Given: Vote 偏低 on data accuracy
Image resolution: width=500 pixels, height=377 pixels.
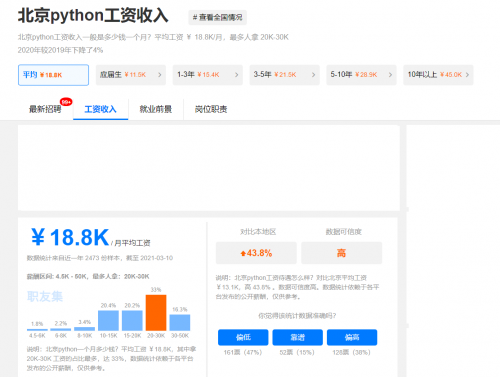Looking at the screenshot, I should tap(243, 337).
